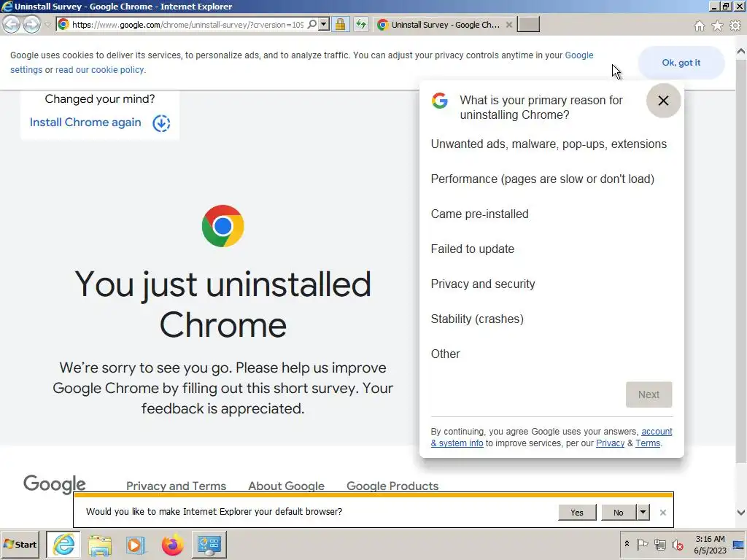Select the Privacy and security option

click(483, 284)
